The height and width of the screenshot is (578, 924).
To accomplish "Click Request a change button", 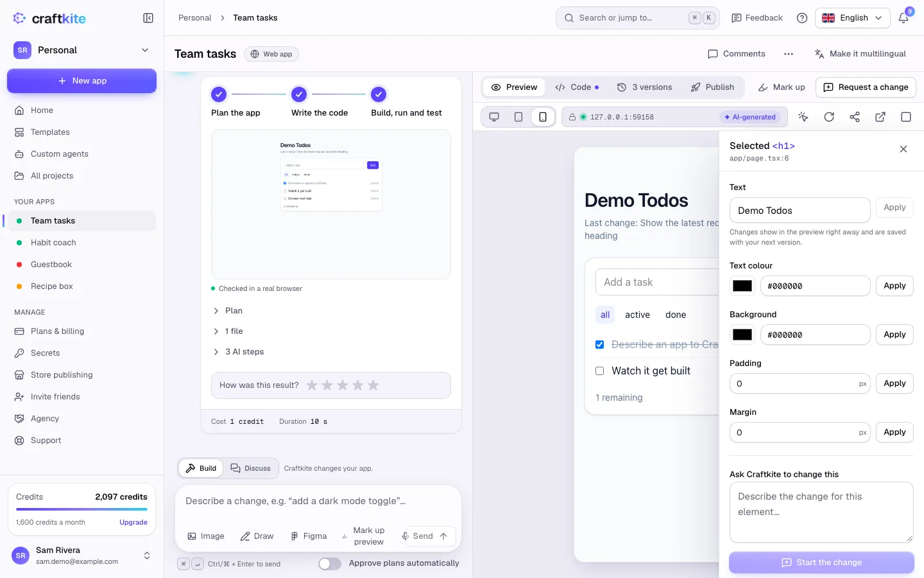I will pyautogui.click(x=866, y=87).
